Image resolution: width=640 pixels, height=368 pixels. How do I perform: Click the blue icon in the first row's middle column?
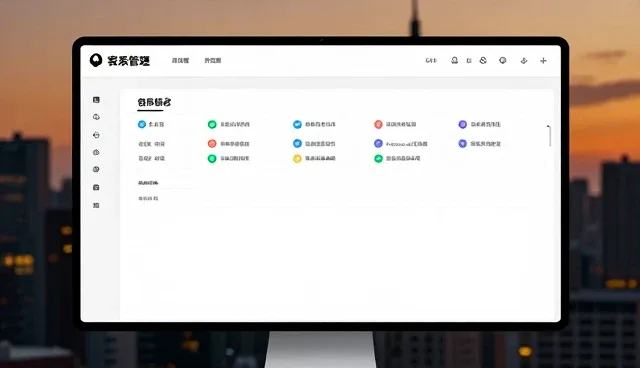pyautogui.click(x=297, y=124)
